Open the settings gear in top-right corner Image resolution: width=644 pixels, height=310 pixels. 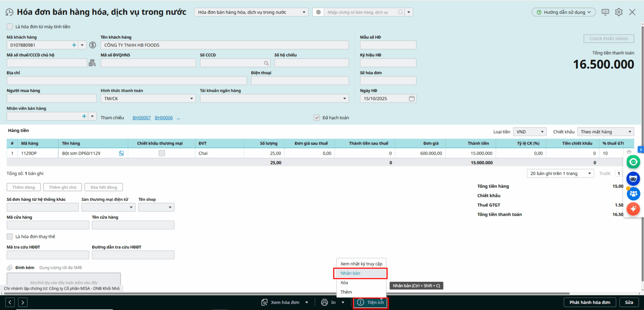pos(619,12)
